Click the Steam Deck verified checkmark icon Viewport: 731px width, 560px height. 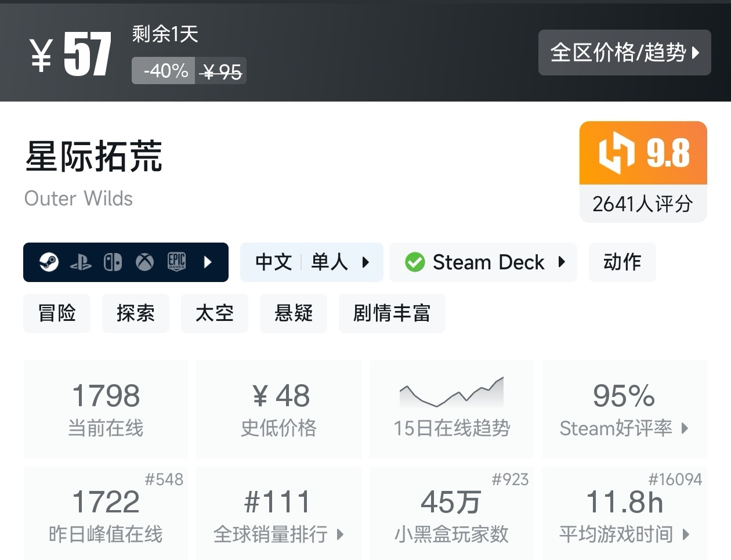click(415, 262)
